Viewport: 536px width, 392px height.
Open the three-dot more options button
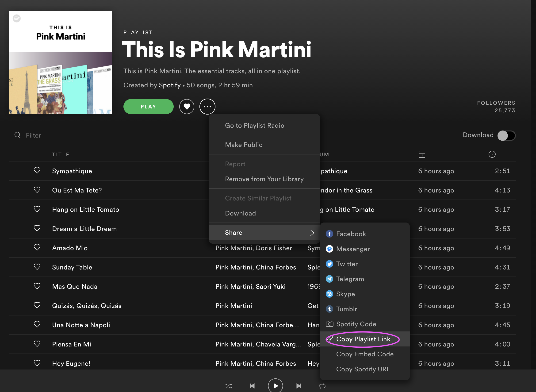[x=207, y=107]
